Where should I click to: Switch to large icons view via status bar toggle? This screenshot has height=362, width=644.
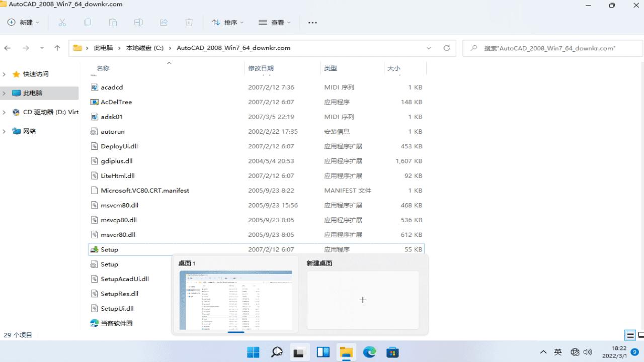tap(639, 335)
